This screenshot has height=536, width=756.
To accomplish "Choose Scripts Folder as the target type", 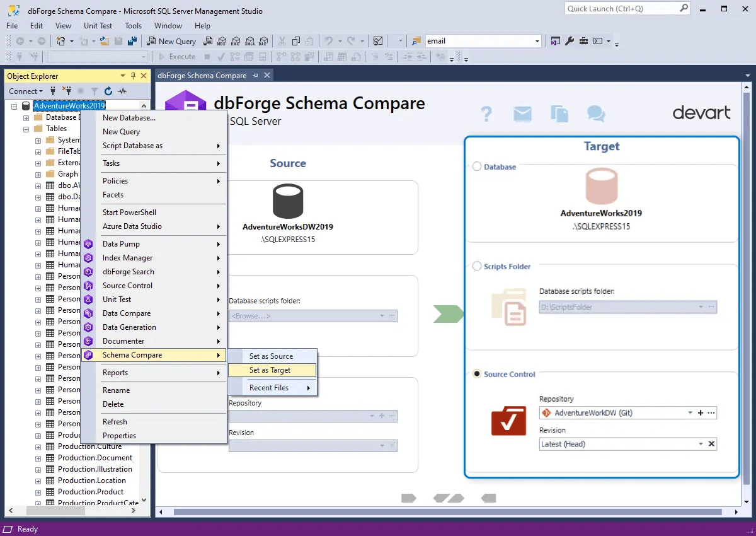I will coord(476,266).
